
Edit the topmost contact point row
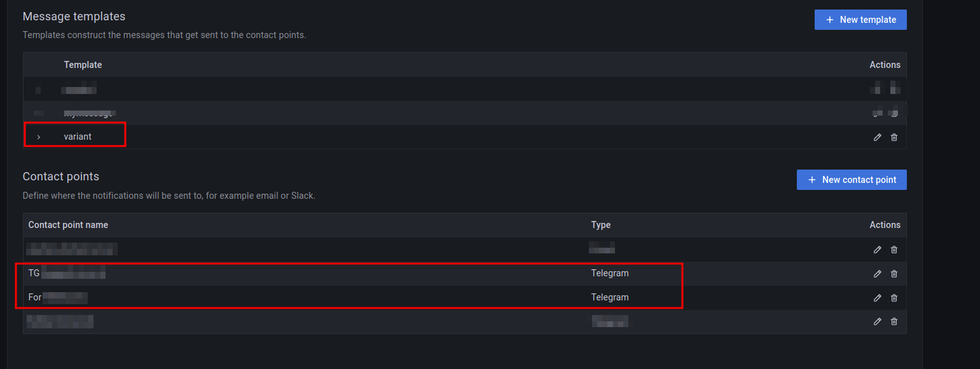click(x=878, y=250)
